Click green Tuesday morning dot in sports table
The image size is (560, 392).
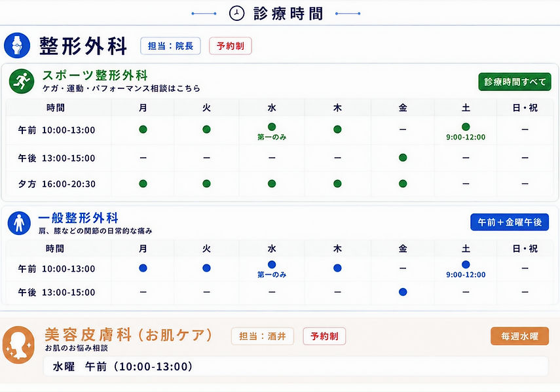[206, 130]
